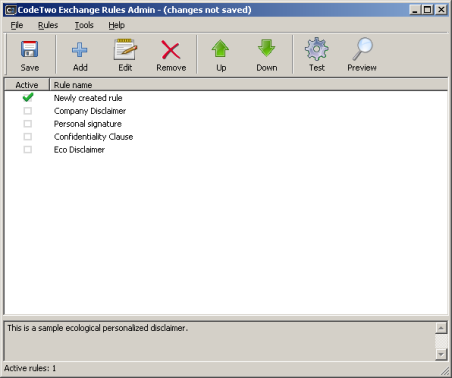Click the rule description text area
The width and height of the screenshot is (452, 378).
point(220,341)
